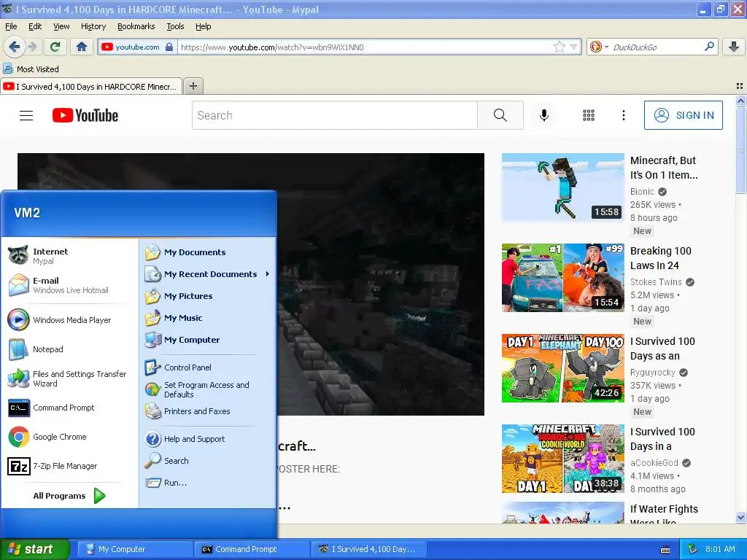747x560 pixels.
Task: Open Search from the Start menu
Action: (208, 461)
